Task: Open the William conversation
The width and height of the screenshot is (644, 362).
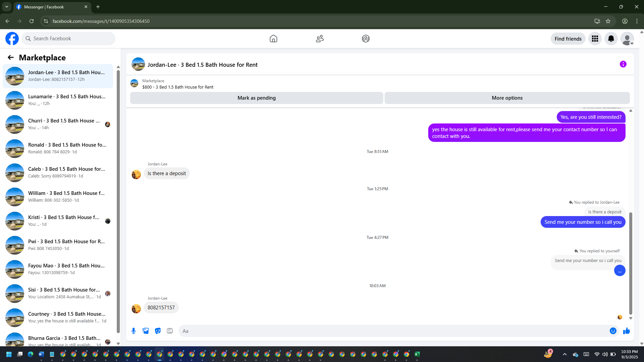Action: click(58, 197)
